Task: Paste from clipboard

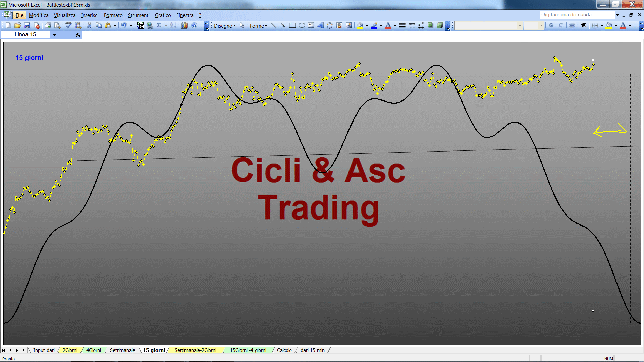Action: coord(108,25)
